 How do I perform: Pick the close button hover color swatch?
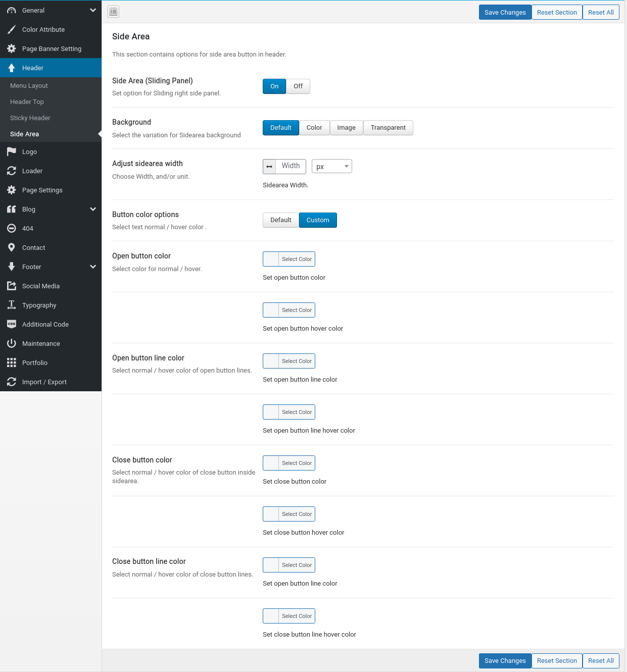tap(289, 514)
